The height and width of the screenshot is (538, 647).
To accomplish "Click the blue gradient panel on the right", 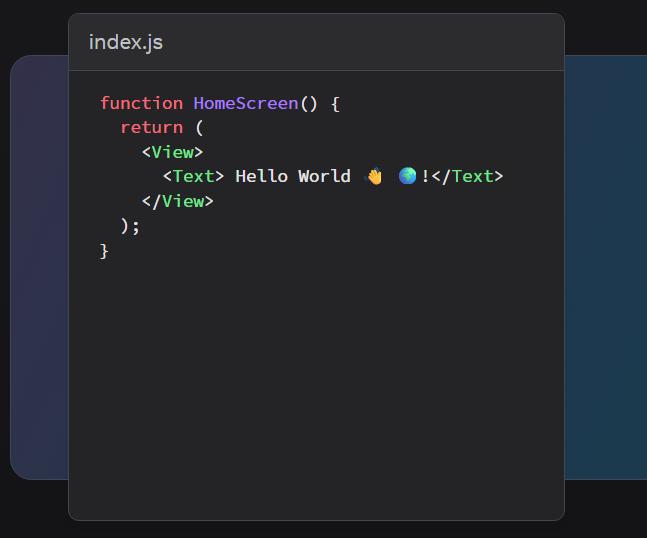I will 605,270.
